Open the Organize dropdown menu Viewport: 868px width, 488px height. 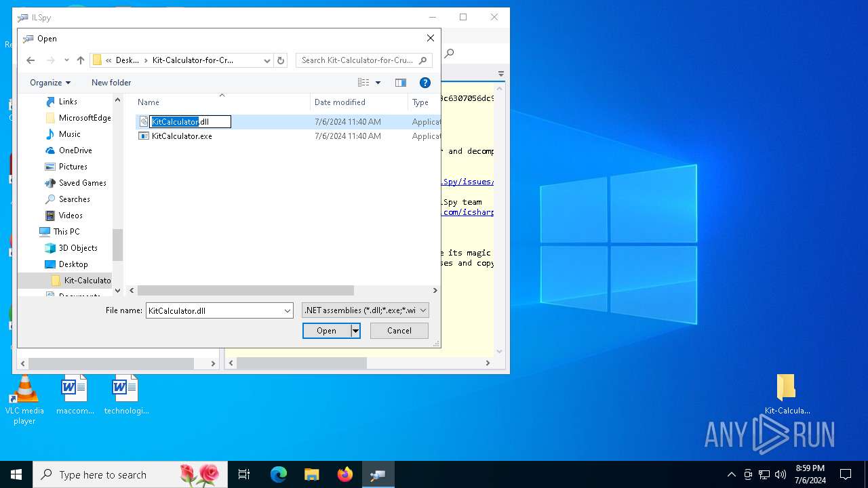(50, 83)
